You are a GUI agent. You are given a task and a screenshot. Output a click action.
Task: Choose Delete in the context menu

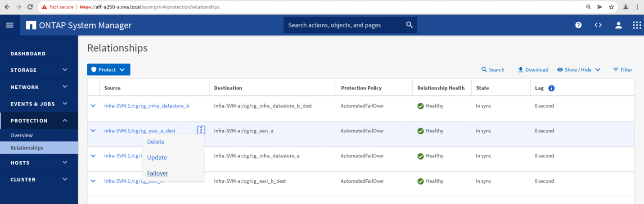(156, 142)
